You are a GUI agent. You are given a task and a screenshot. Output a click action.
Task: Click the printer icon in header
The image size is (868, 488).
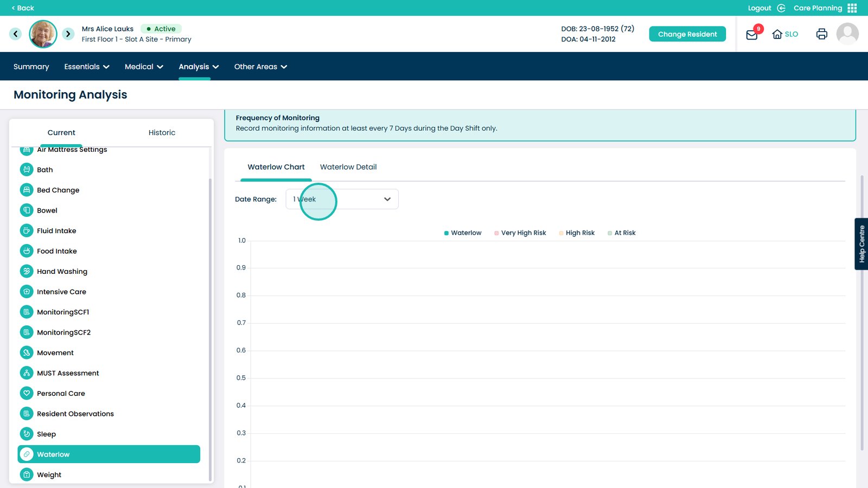pos(821,34)
